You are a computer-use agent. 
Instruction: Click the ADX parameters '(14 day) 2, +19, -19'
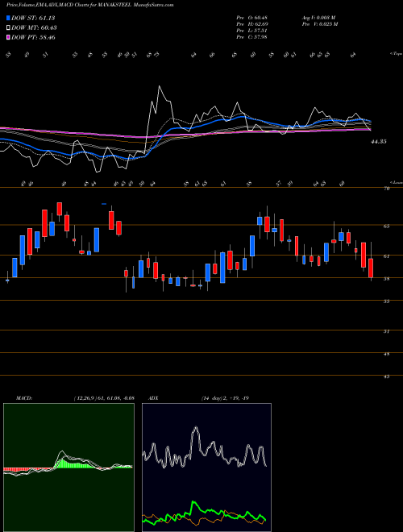(x=225, y=398)
